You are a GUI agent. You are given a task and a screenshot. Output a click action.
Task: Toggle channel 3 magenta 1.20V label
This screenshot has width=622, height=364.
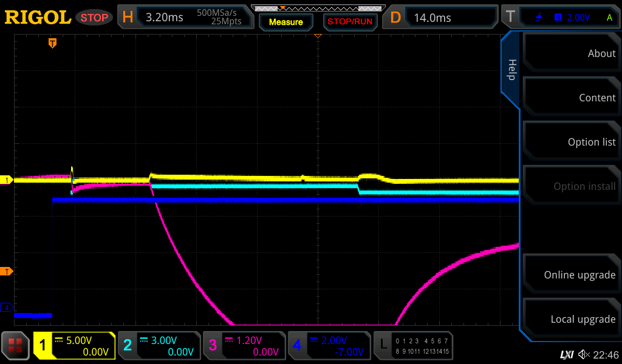(x=244, y=346)
